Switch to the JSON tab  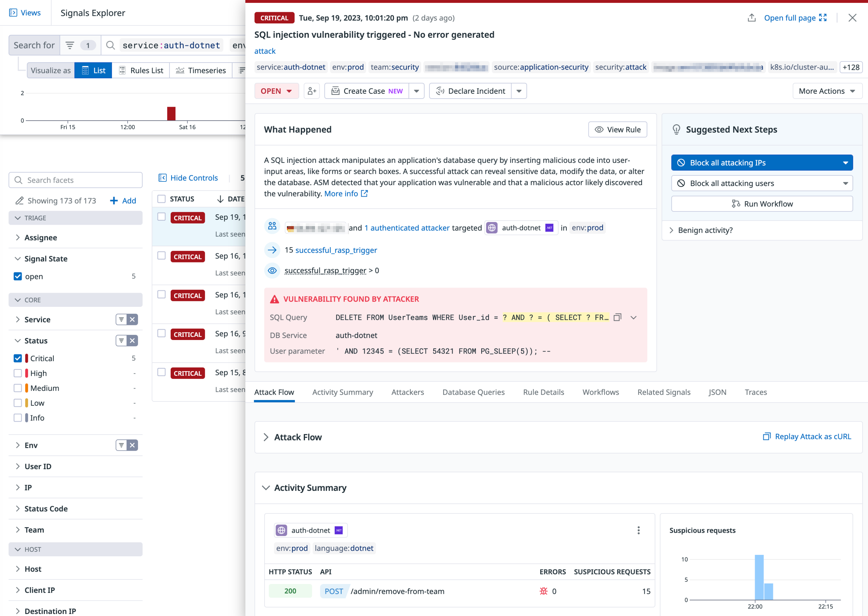718,392
